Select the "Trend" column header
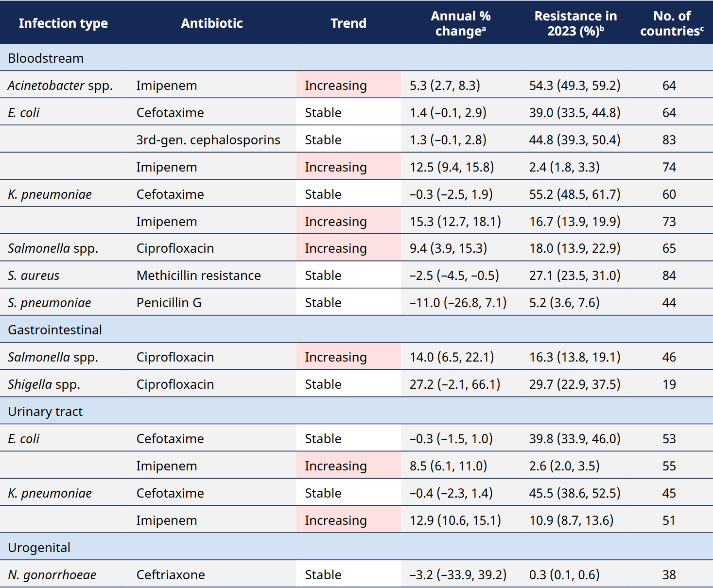Viewport: 713px width, 588px height. tap(348, 23)
